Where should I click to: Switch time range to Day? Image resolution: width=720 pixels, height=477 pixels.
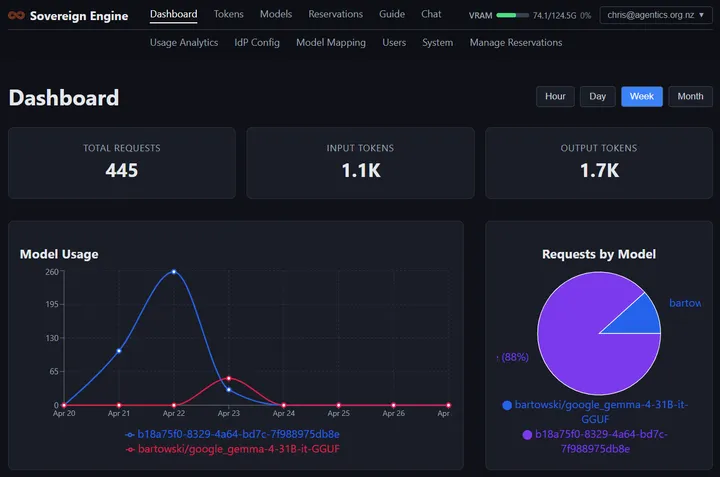(x=597, y=96)
